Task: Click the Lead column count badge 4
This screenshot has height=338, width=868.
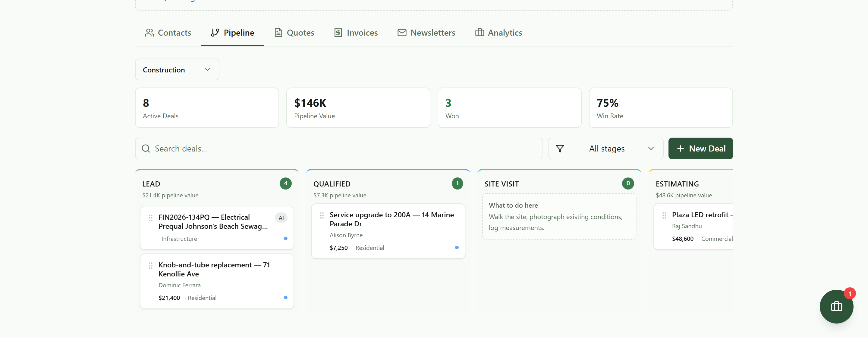Action: 285,183
